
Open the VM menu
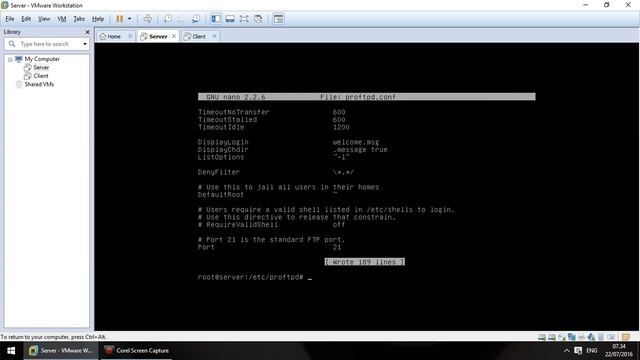(62, 19)
